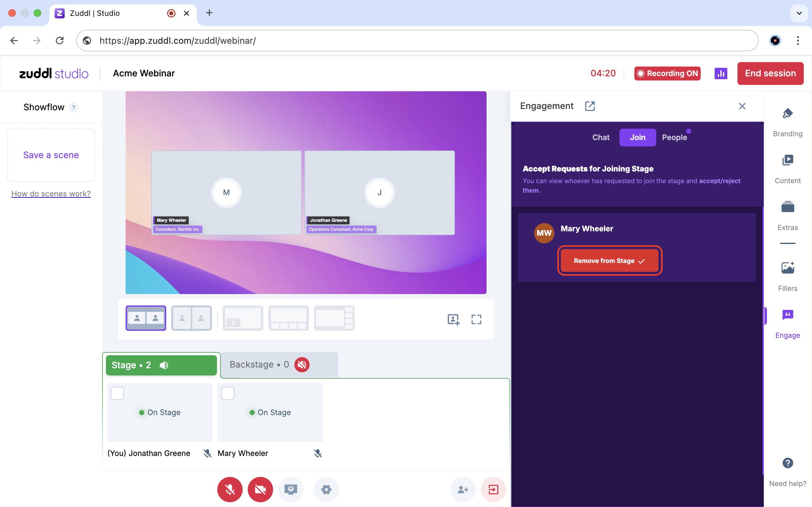Image resolution: width=812 pixels, height=507 pixels.
Task: Unmute Backstage audio speaker
Action: [x=302, y=364]
